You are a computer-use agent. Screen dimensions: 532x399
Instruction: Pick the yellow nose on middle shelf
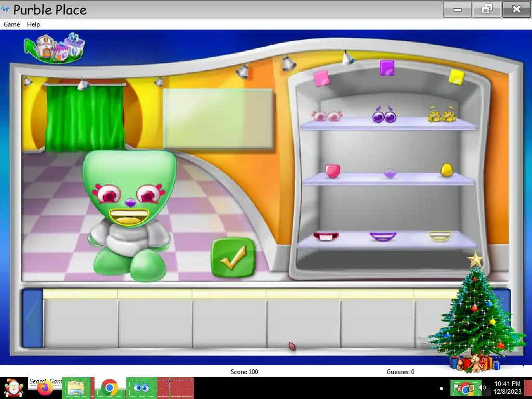(446, 170)
